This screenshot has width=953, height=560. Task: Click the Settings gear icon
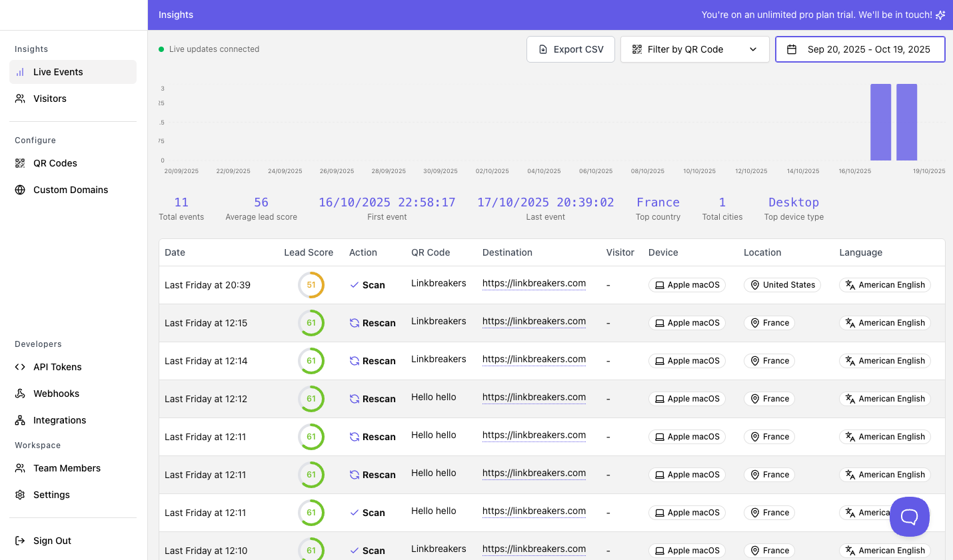click(20, 495)
